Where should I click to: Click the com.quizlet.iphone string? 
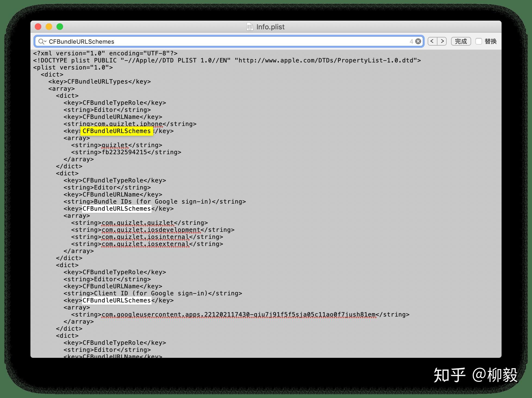coord(128,124)
